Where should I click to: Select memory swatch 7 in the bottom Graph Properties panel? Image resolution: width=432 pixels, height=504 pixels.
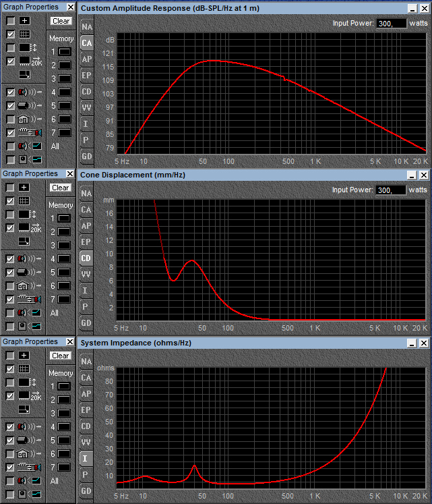pos(64,468)
